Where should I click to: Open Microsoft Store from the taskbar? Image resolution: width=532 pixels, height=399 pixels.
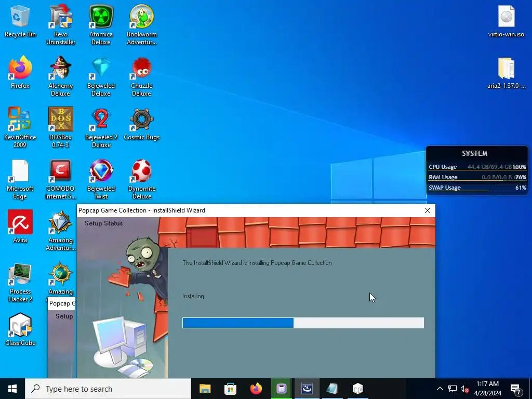point(230,389)
